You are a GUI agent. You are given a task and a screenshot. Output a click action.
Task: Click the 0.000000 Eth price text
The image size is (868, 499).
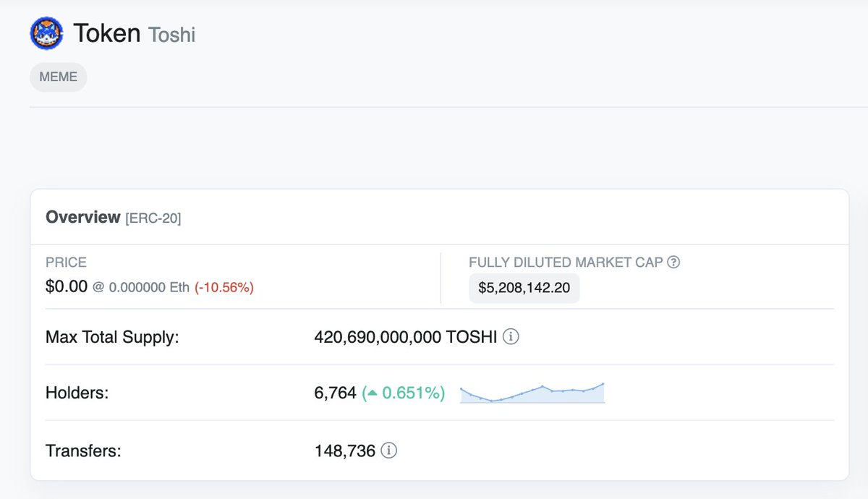150,287
